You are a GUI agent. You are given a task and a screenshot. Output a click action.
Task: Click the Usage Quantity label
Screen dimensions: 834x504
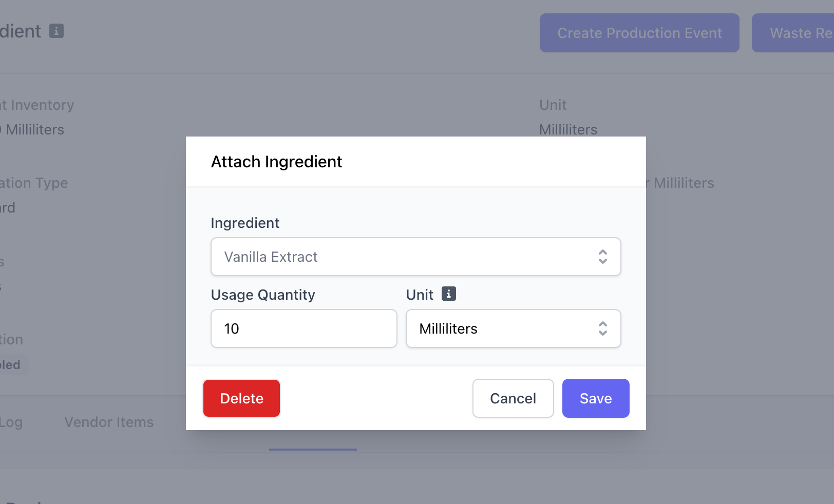coord(263,295)
